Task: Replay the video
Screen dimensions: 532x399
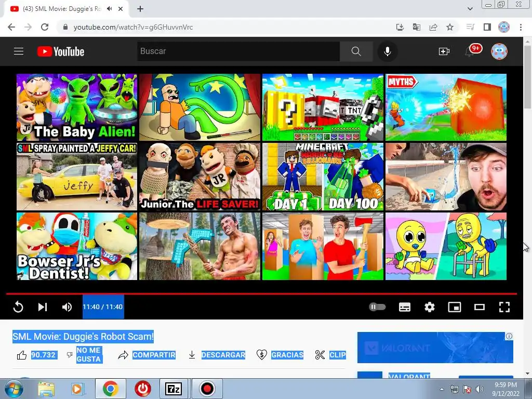Action: click(x=18, y=307)
